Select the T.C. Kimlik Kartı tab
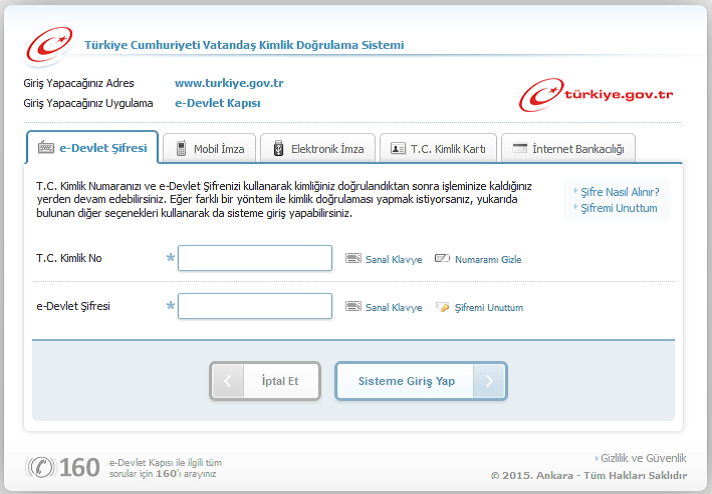This screenshot has width=712, height=494. click(x=438, y=149)
